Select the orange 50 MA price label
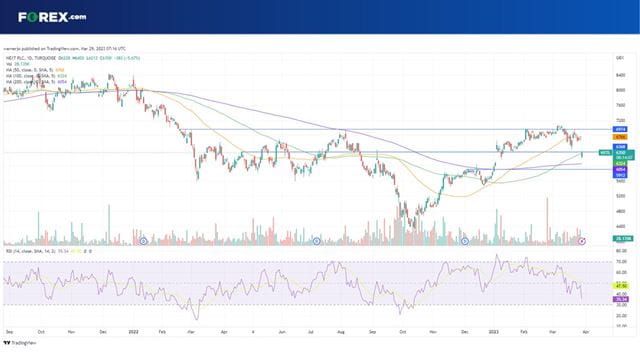Viewport: 640px width, 360px height. [620, 137]
